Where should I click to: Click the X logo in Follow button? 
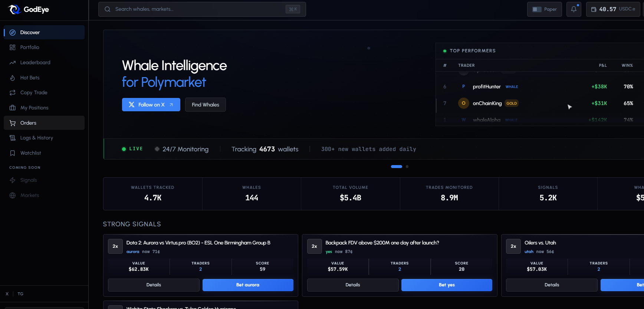click(132, 105)
